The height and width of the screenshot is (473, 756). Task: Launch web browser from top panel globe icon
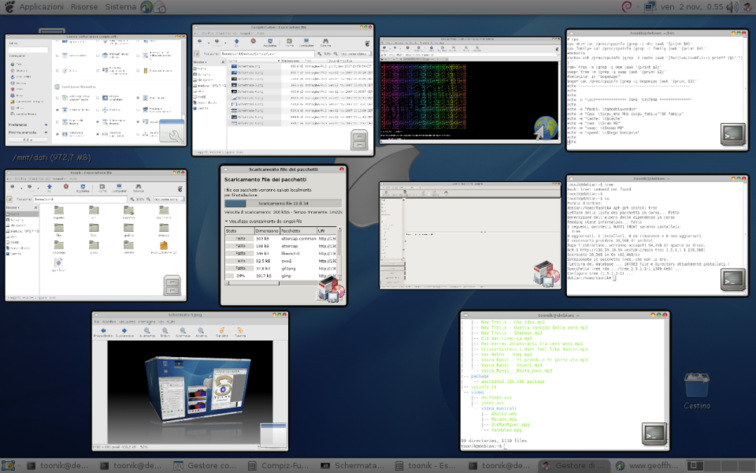pos(148,7)
